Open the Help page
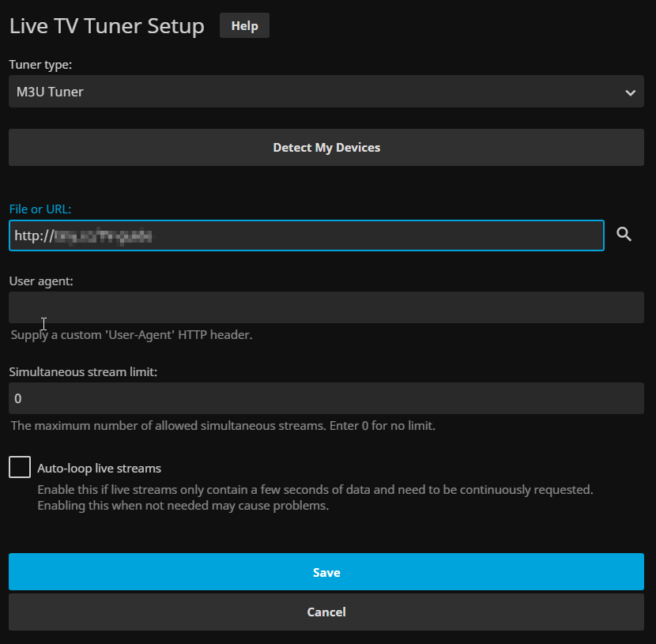The height and width of the screenshot is (644, 656). [244, 26]
